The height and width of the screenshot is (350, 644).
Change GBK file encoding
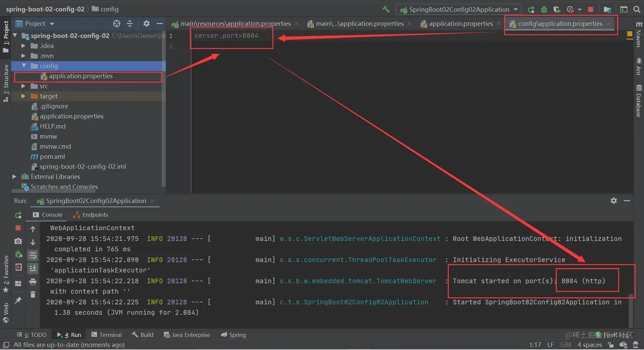coord(566,344)
